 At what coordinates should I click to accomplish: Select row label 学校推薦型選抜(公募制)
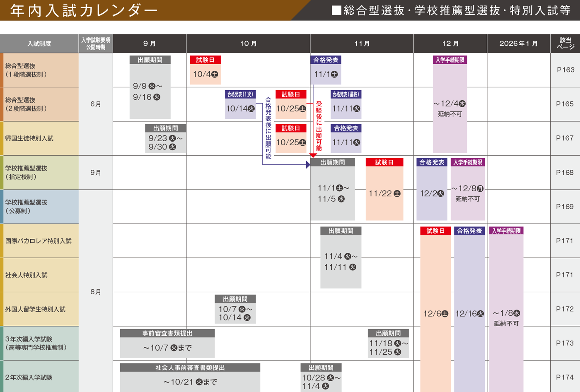pyautogui.click(x=26, y=207)
